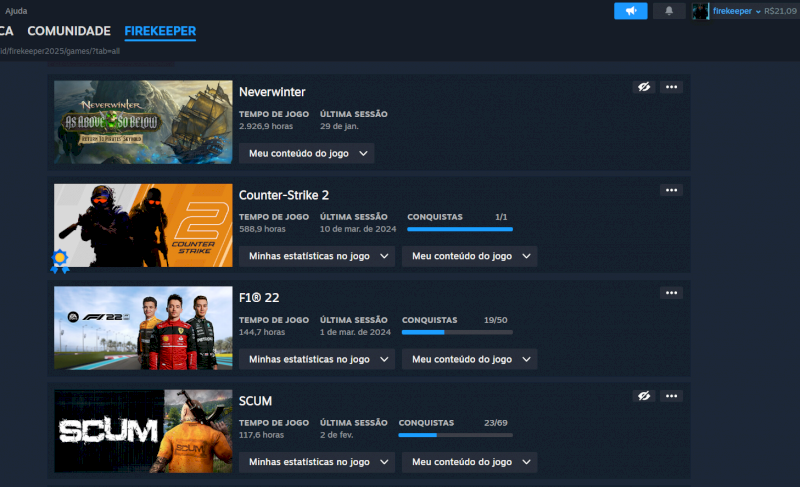Click the blue ribbon badge on Counter-Strike 2
The height and width of the screenshot is (487, 800).
(x=60, y=262)
